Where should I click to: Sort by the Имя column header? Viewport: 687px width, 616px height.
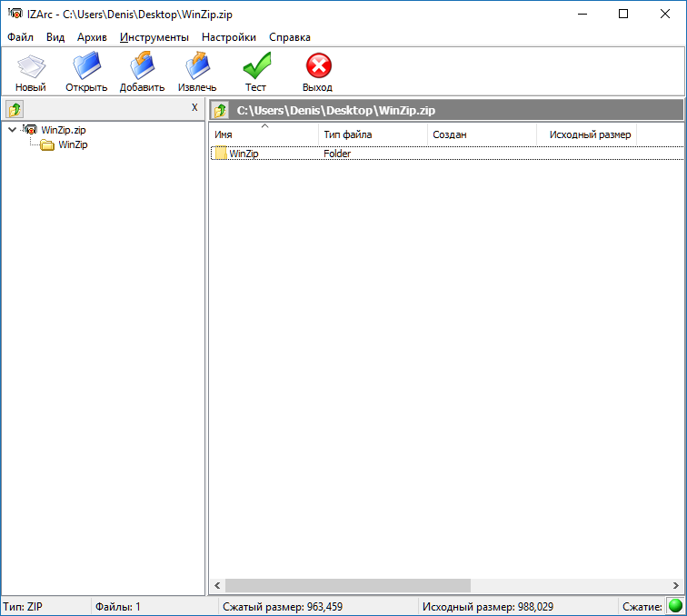(264, 134)
